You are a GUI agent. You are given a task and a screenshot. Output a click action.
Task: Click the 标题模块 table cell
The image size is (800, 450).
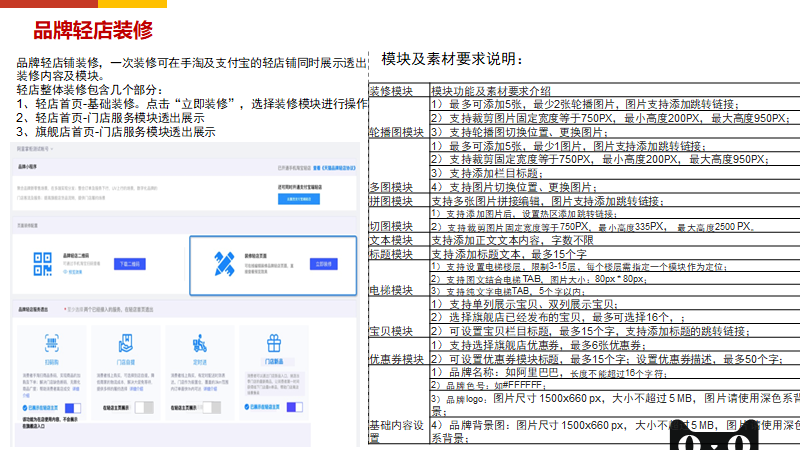[399, 254]
